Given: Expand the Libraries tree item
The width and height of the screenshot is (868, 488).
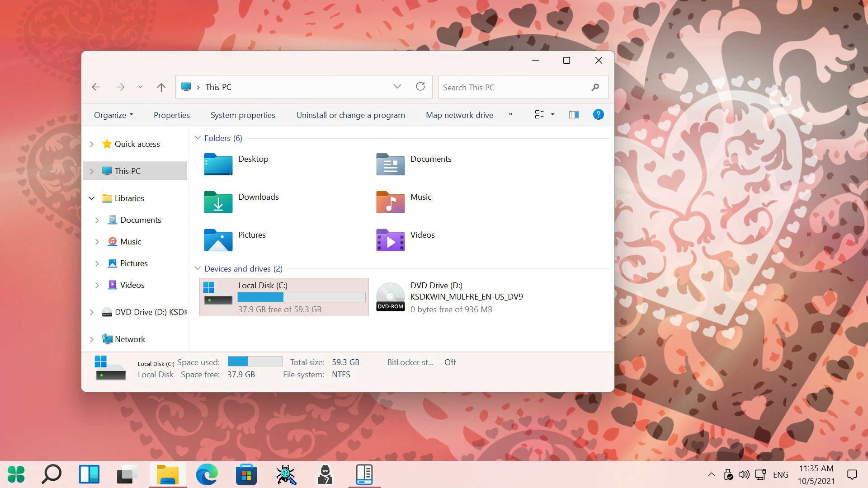Looking at the screenshot, I should [91, 198].
